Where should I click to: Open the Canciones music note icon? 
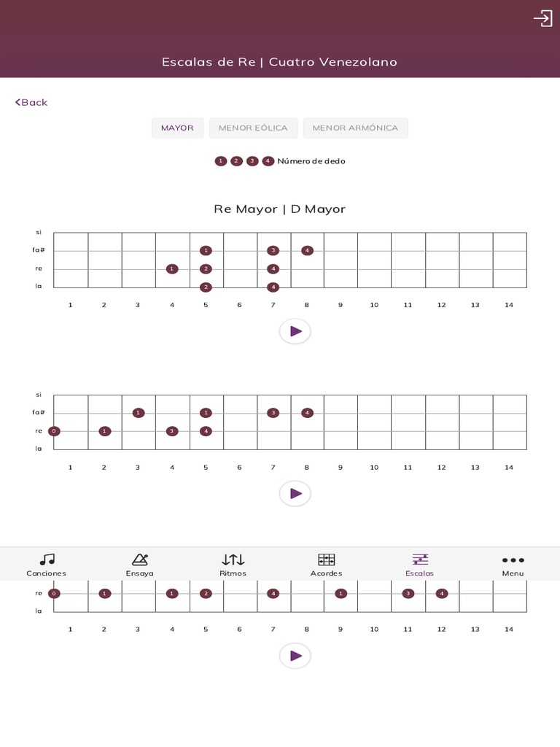pos(47,560)
